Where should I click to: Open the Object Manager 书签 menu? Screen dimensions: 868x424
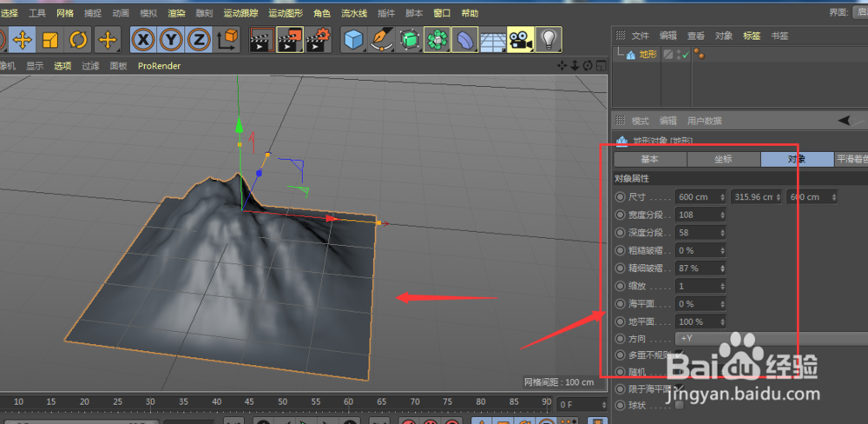[779, 36]
